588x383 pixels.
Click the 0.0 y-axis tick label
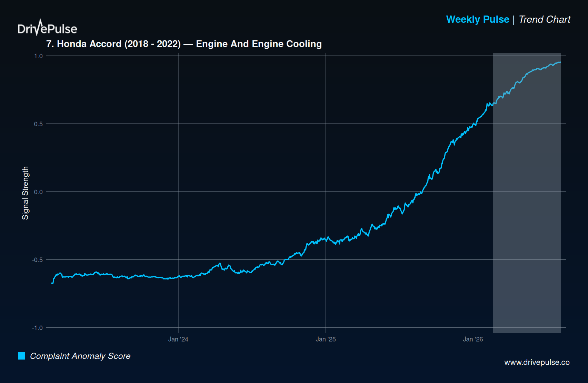point(38,192)
